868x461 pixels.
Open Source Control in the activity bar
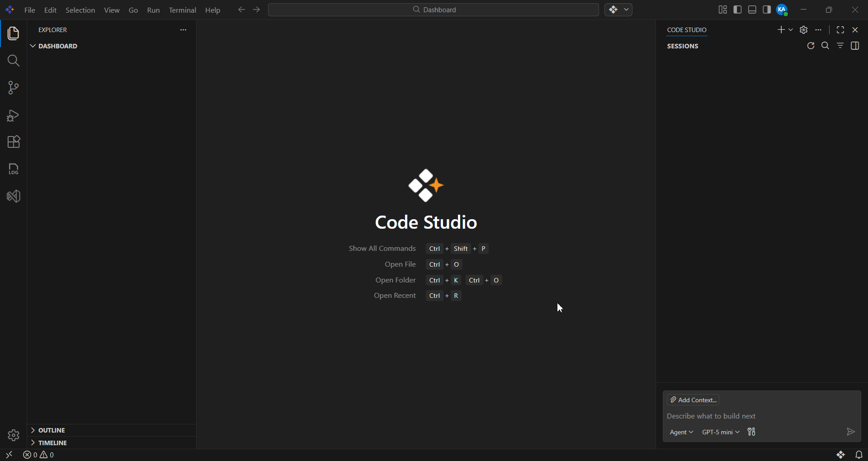pyautogui.click(x=13, y=88)
